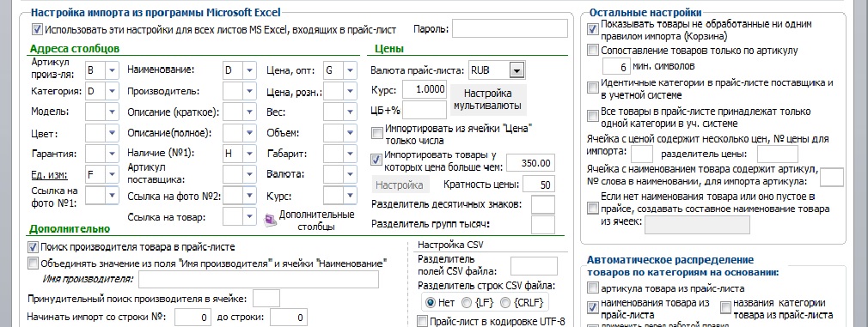
Task: Select the Нет CSV line separator option
Action: [x=430, y=303]
